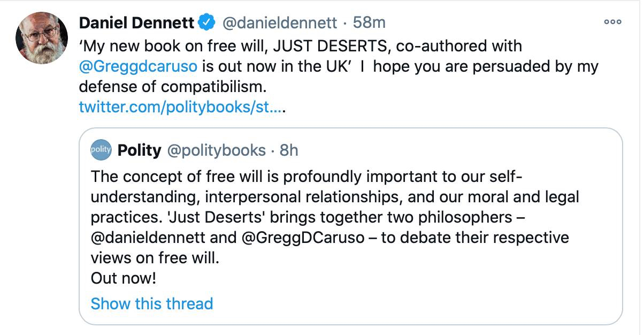The image size is (644, 335).
Task: Open the Polity round logo avatar
Action: [x=101, y=150]
